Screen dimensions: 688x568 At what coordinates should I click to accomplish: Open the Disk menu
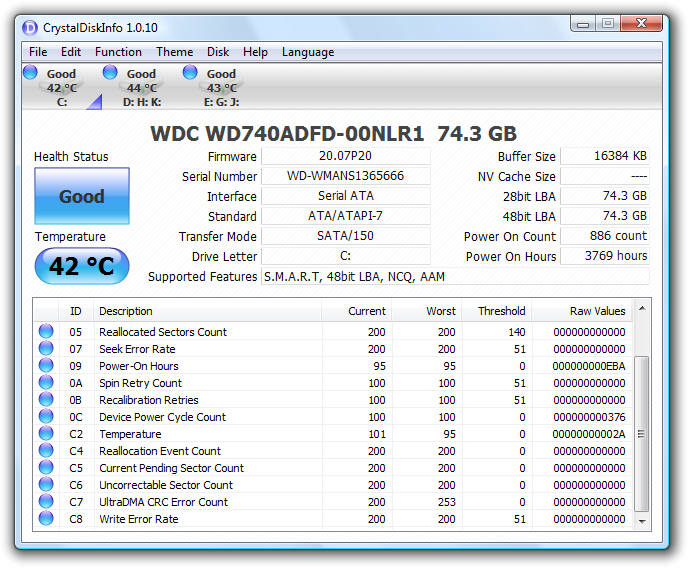coord(218,52)
